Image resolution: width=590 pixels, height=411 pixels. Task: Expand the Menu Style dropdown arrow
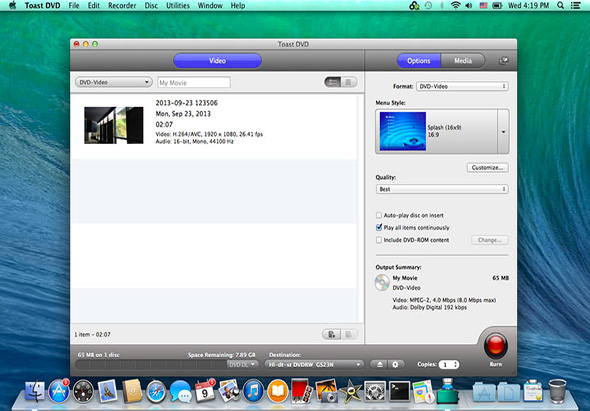(x=503, y=131)
